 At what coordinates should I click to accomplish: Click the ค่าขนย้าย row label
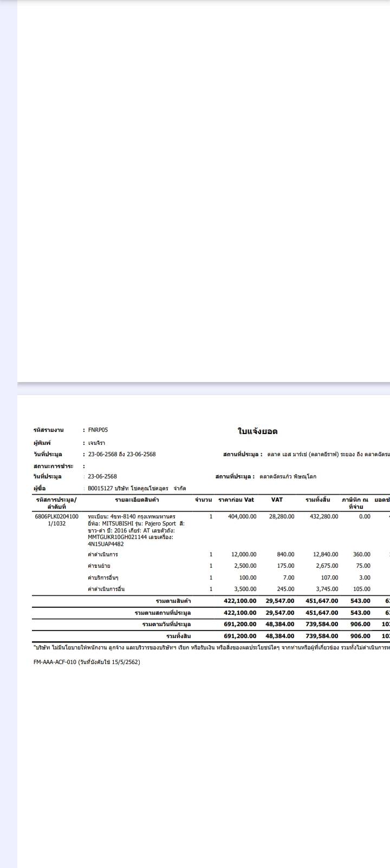[99, 566]
